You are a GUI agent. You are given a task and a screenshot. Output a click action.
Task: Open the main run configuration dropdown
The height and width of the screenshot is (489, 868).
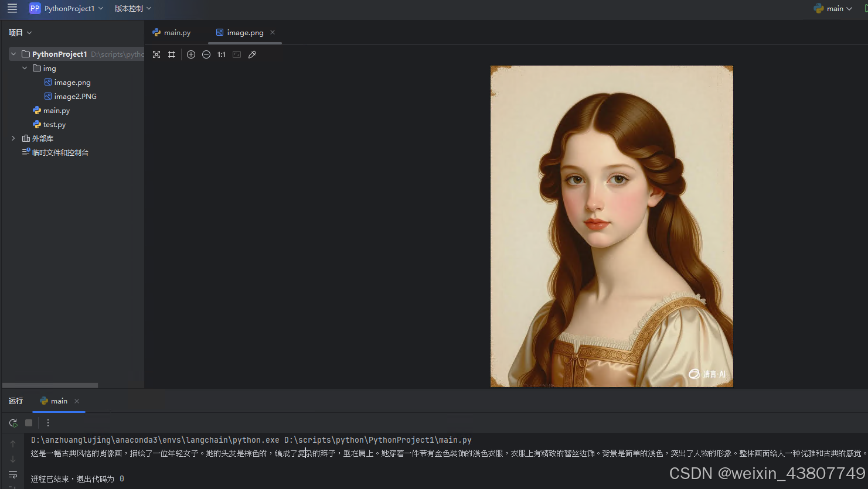tap(833, 8)
